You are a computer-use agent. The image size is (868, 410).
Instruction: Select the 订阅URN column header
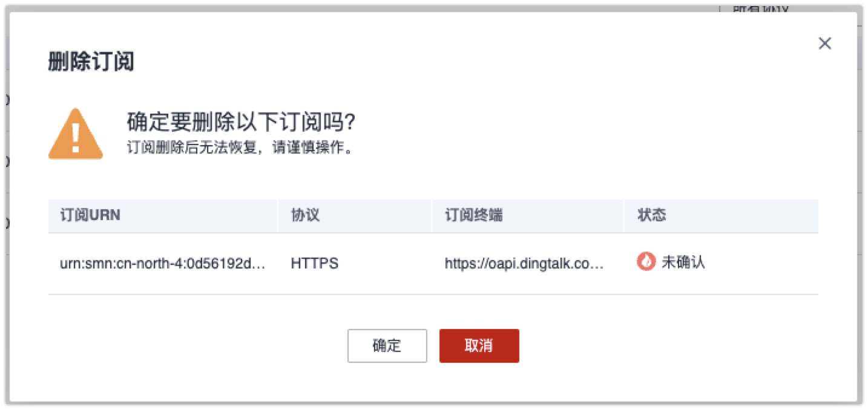coord(90,216)
